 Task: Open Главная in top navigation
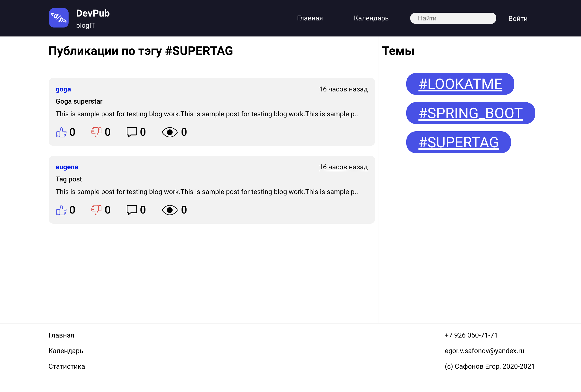[x=309, y=18]
